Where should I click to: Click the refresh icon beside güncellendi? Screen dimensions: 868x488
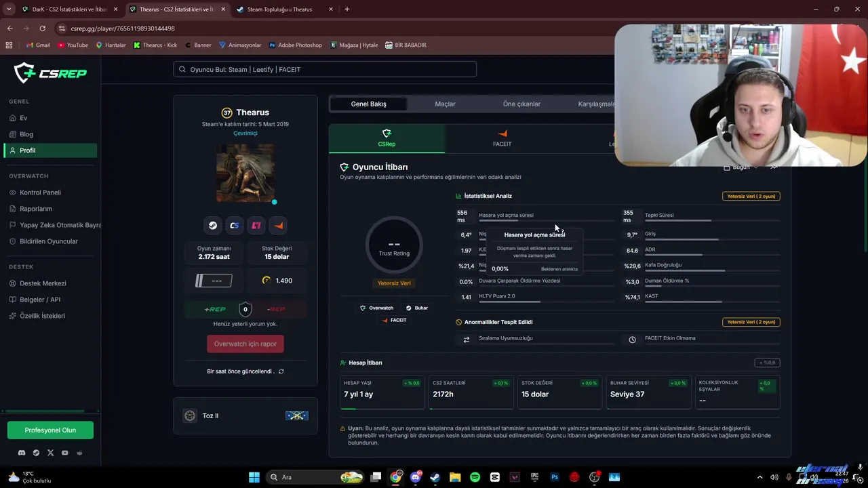click(x=281, y=371)
